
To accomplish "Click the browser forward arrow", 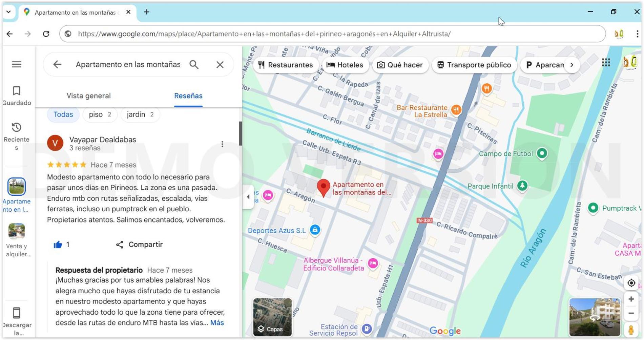I will click(28, 34).
